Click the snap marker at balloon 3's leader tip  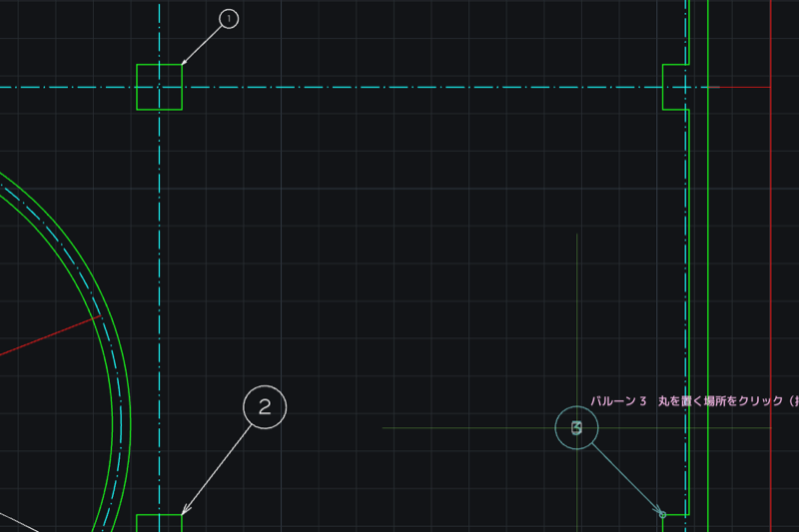(662, 515)
